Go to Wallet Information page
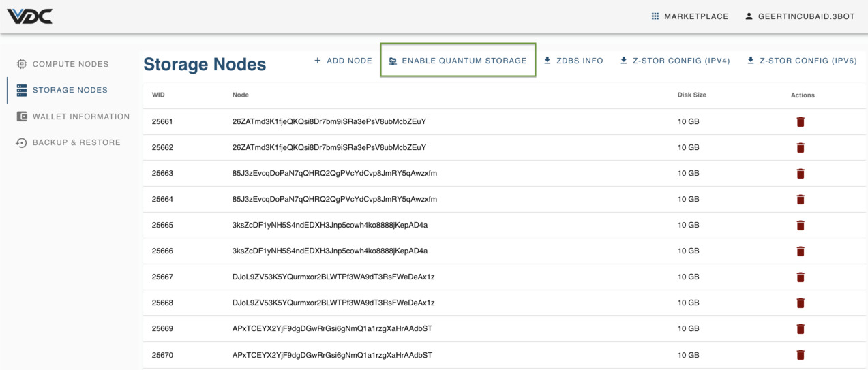 [72, 117]
